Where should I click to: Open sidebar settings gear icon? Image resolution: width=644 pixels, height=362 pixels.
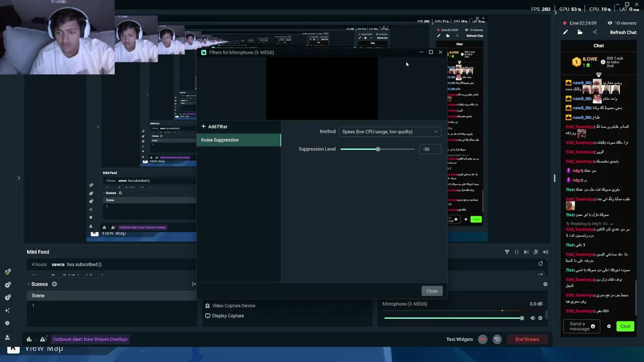click(7, 323)
